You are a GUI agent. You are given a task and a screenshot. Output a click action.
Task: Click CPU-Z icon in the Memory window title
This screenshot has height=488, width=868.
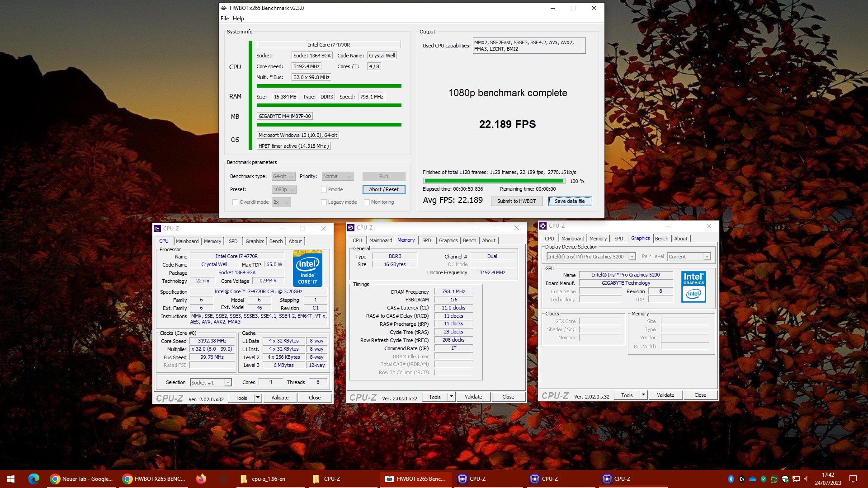(x=351, y=228)
